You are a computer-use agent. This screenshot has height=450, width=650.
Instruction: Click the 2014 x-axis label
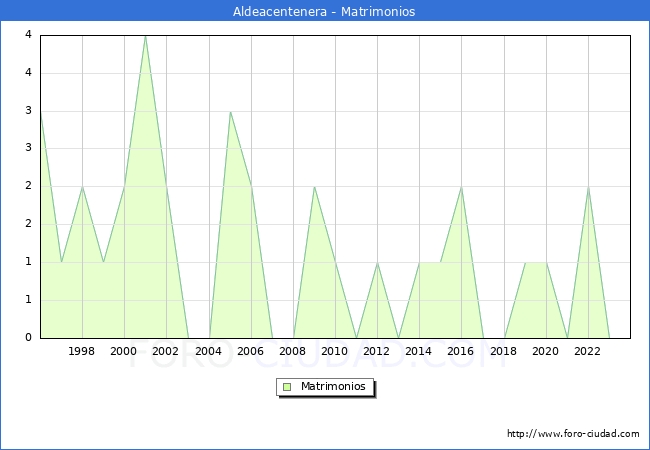tap(419, 351)
